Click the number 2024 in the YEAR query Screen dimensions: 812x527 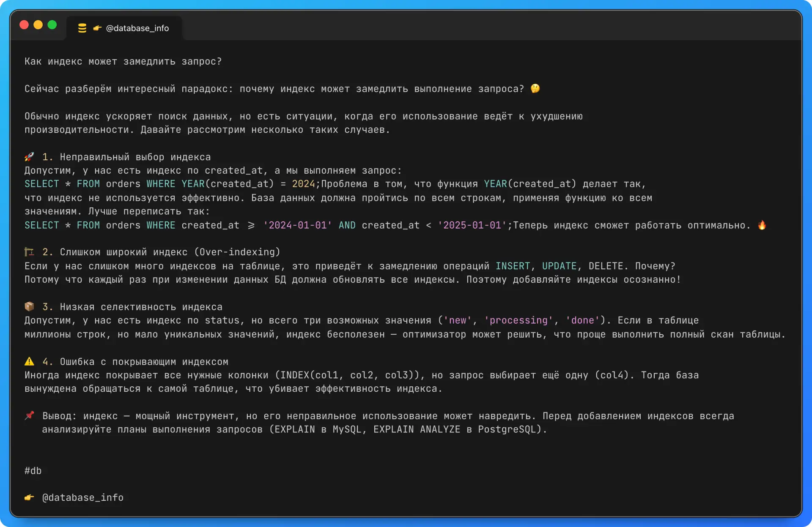click(x=303, y=184)
